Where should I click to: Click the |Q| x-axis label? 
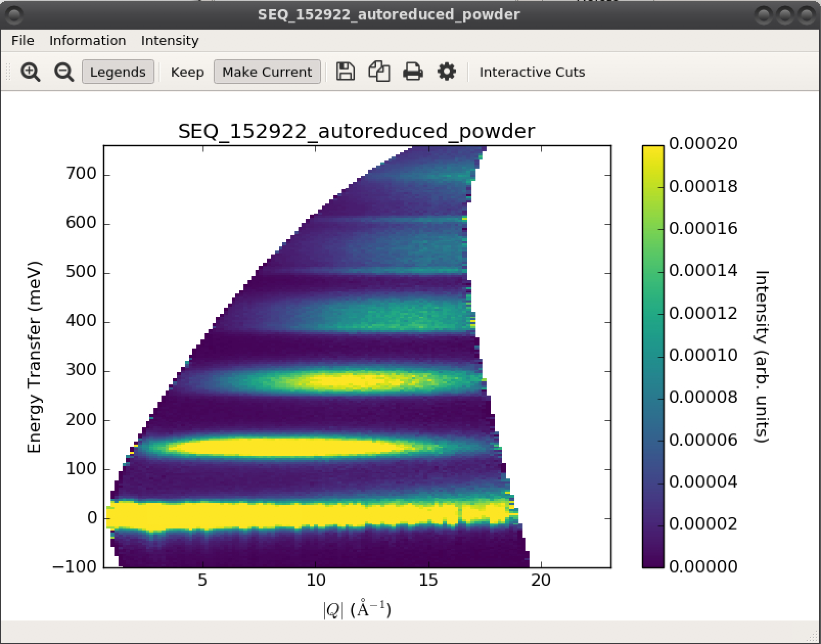click(357, 609)
